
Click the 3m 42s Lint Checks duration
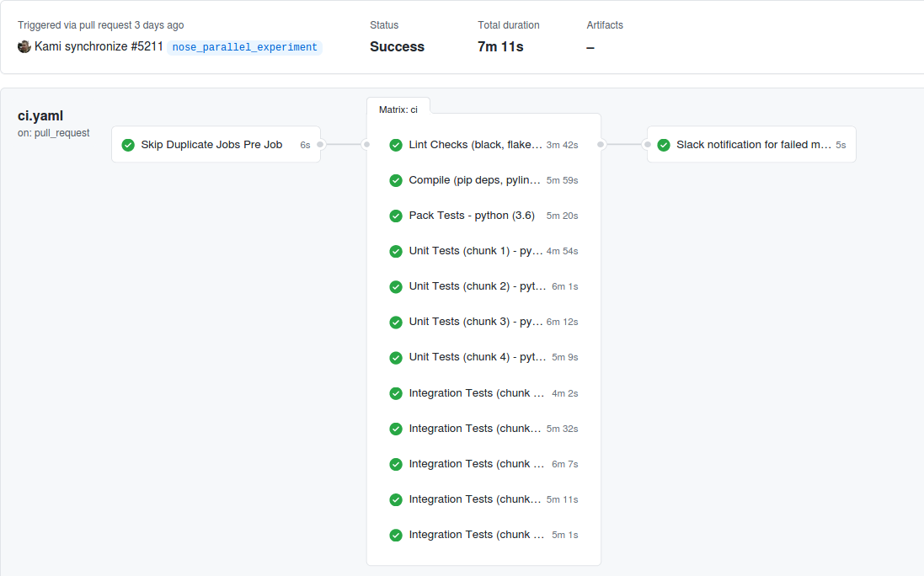click(562, 146)
